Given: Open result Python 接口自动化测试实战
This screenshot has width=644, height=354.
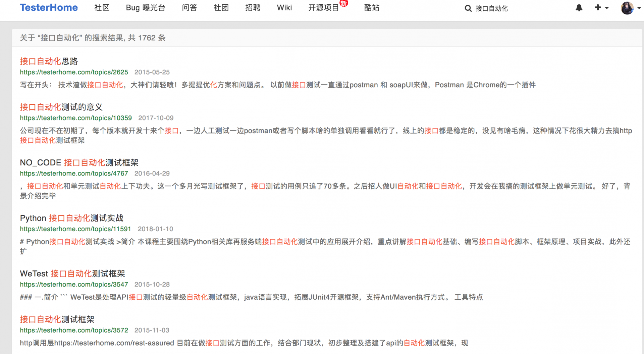Looking at the screenshot, I should pos(72,218).
